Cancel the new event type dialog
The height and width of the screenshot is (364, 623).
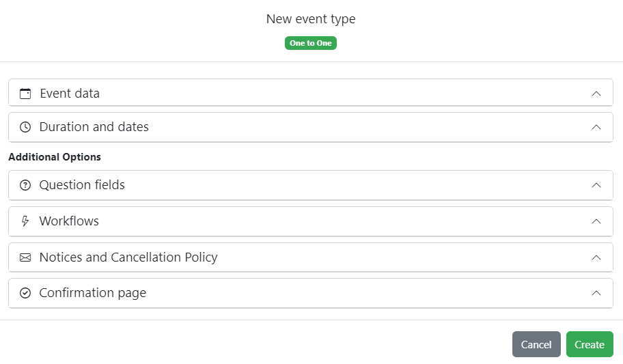click(x=536, y=344)
